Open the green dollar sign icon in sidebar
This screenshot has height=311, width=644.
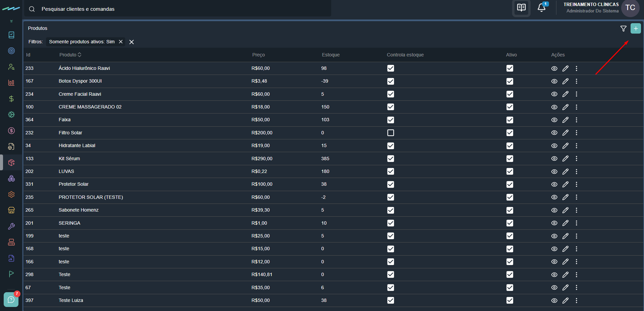point(11,99)
